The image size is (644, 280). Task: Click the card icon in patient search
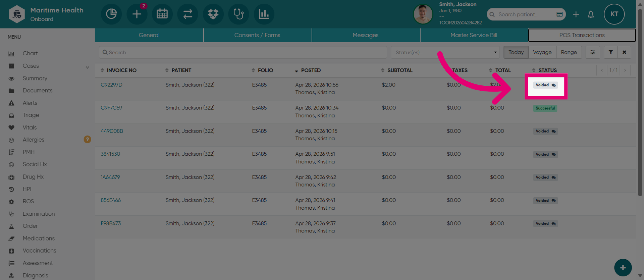(x=559, y=14)
